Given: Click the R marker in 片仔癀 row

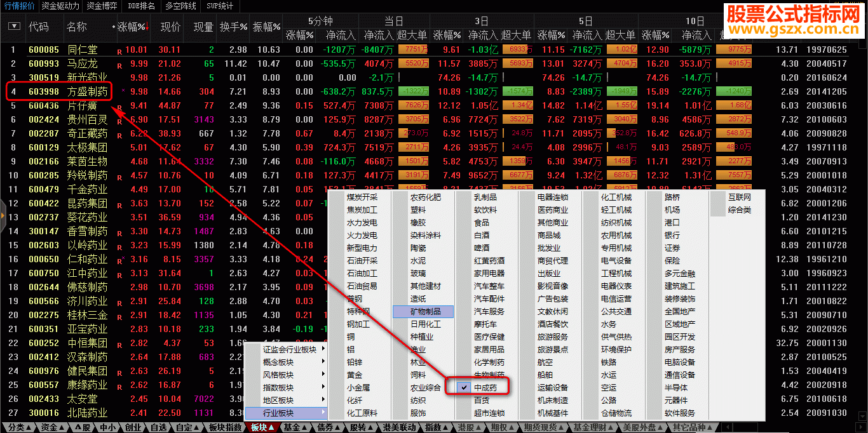Looking at the screenshot, I should point(119,107).
